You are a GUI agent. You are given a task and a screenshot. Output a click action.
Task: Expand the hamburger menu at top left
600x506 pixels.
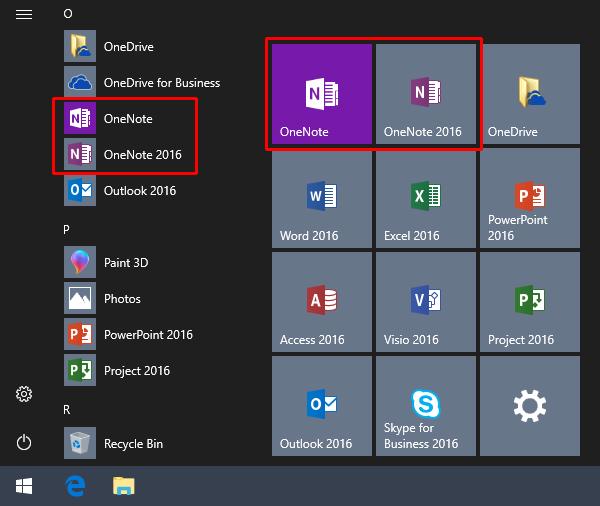pos(24,14)
